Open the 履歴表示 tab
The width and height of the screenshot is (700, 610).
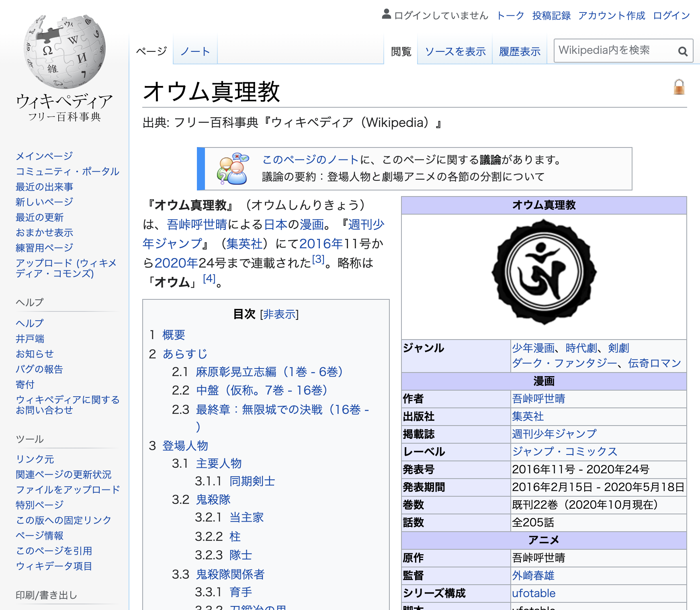pos(520,51)
